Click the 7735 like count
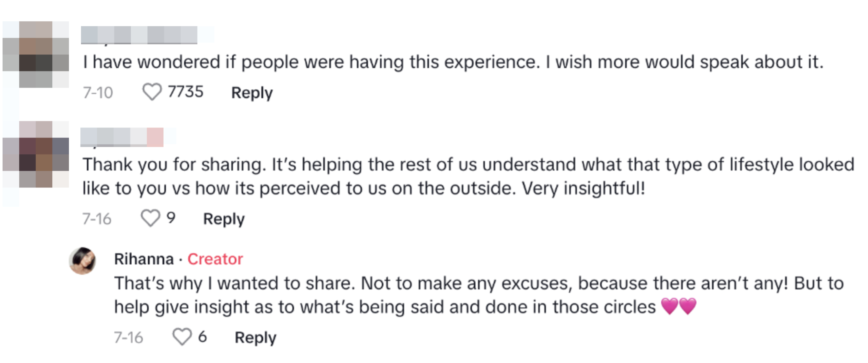868x363 pixels. click(x=186, y=92)
